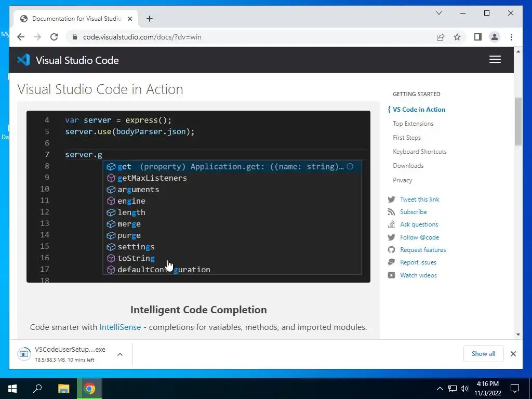Go to Top Extensions section
Screen dimensions: 532x399
click(413, 124)
